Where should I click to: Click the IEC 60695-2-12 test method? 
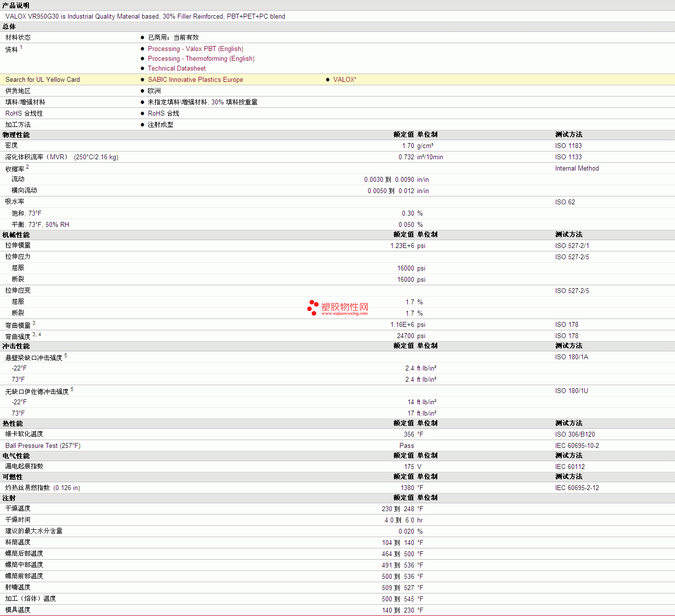click(x=577, y=488)
